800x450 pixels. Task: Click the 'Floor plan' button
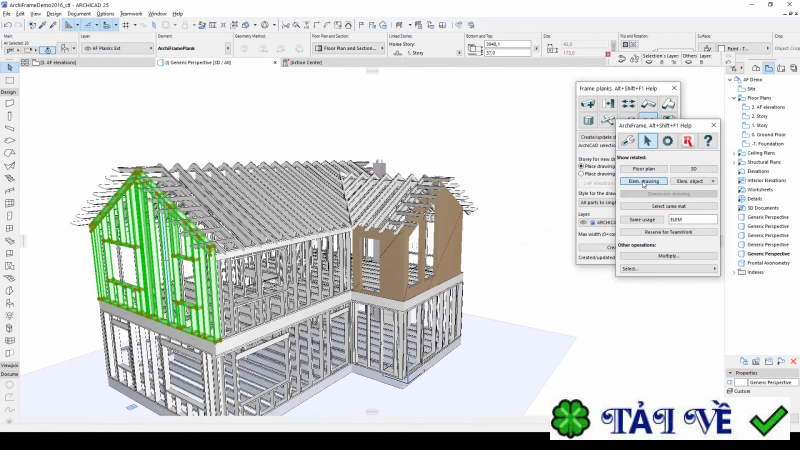(x=642, y=169)
